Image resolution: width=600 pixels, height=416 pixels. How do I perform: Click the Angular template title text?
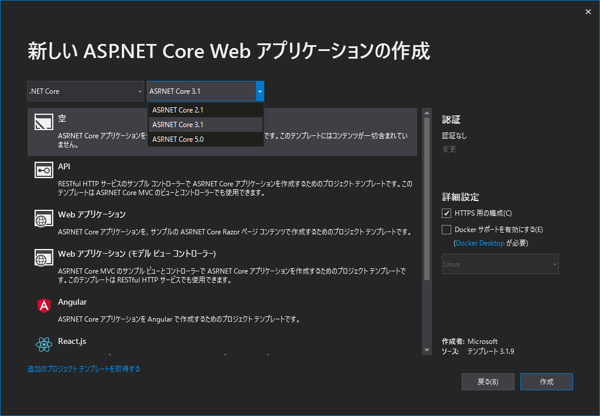click(72, 302)
